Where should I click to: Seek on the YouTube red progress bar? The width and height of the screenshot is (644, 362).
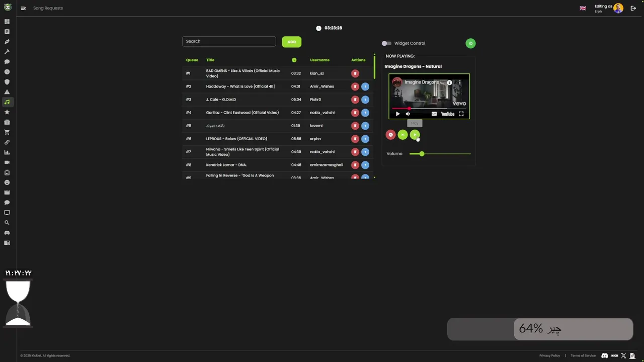click(429, 108)
